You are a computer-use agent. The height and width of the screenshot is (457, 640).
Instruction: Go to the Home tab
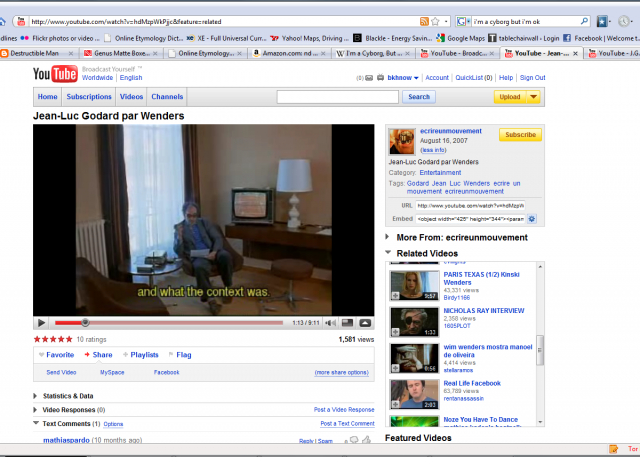48,97
